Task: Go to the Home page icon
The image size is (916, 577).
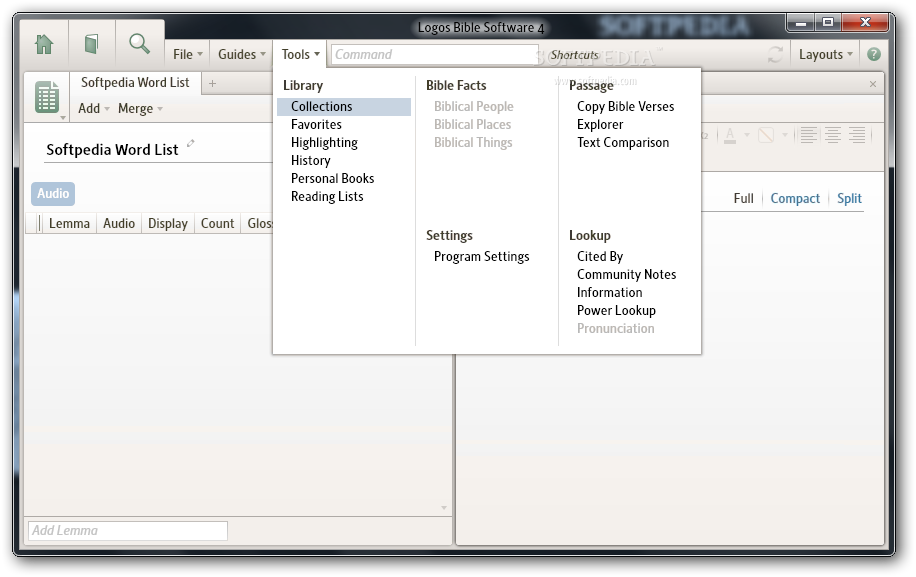Action: [44, 44]
